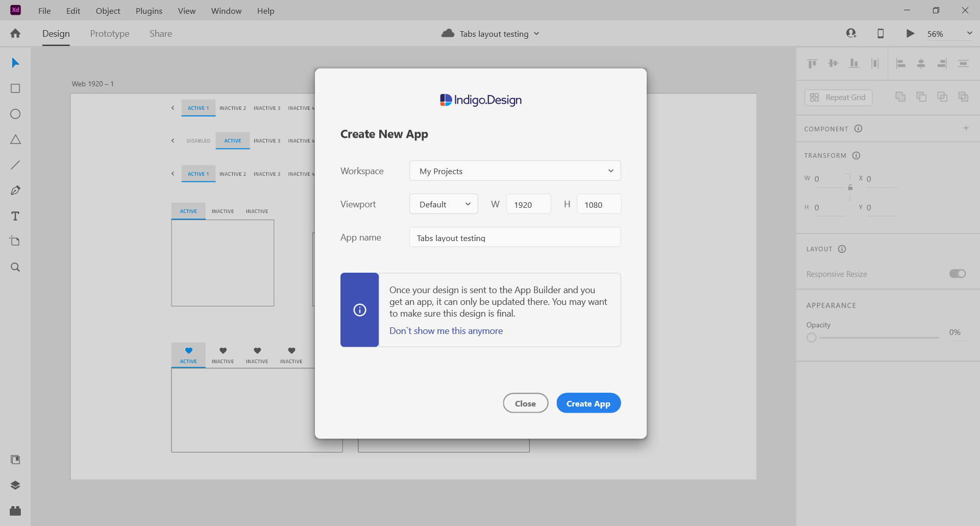Select the Artboard tool
980x526 pixels.
tap(15, 242)
